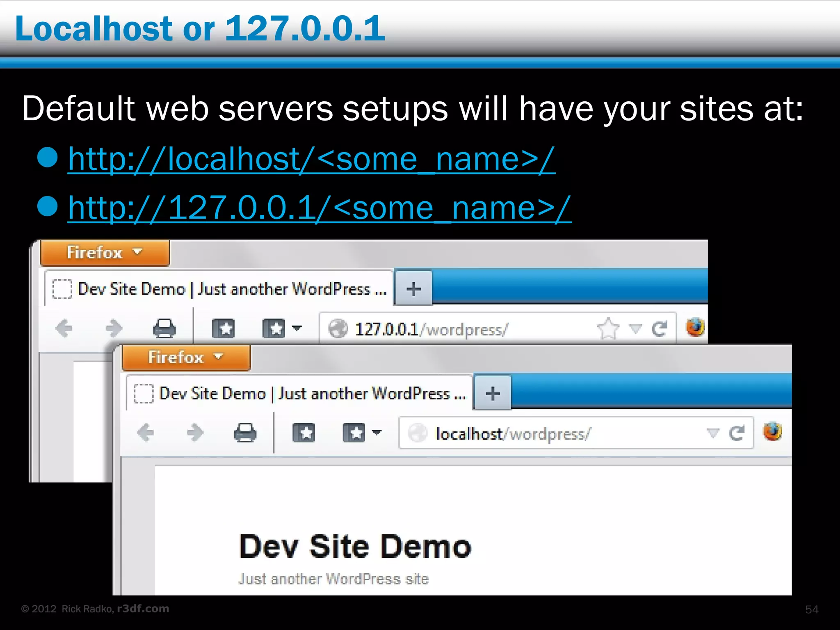Viewport: 840px width, 630px height.
Task: Click the 127.0.0.1/wordpress/ address field
Action: [x=497, y=329]
